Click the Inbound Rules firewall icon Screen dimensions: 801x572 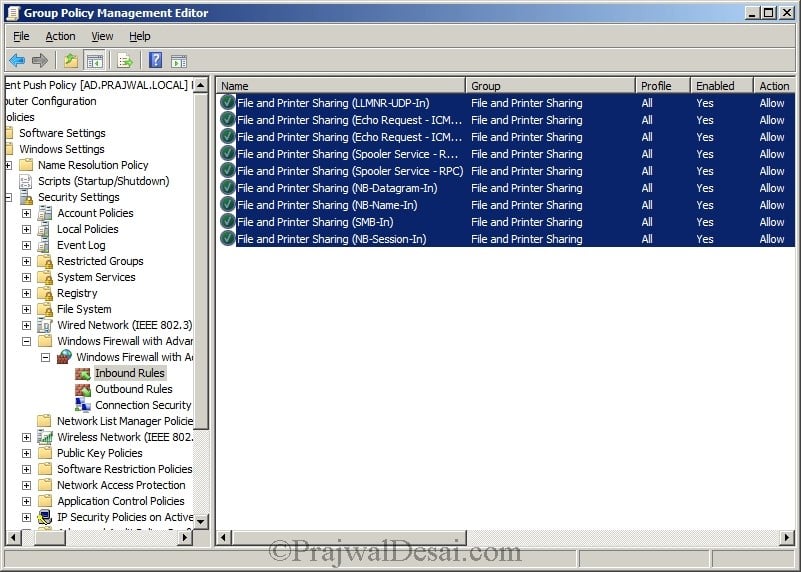[83, 373]
